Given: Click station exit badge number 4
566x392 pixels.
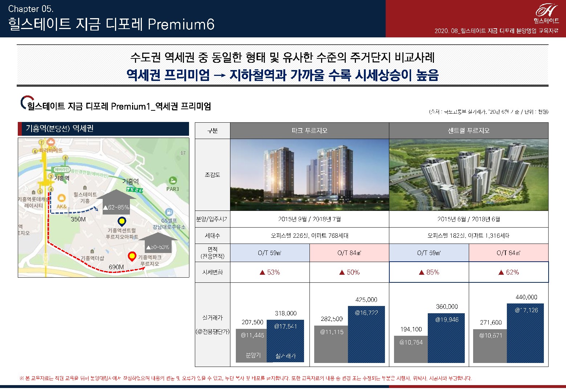Looking at the screenshot, I should pyautogui.click(x=51, y=189).
